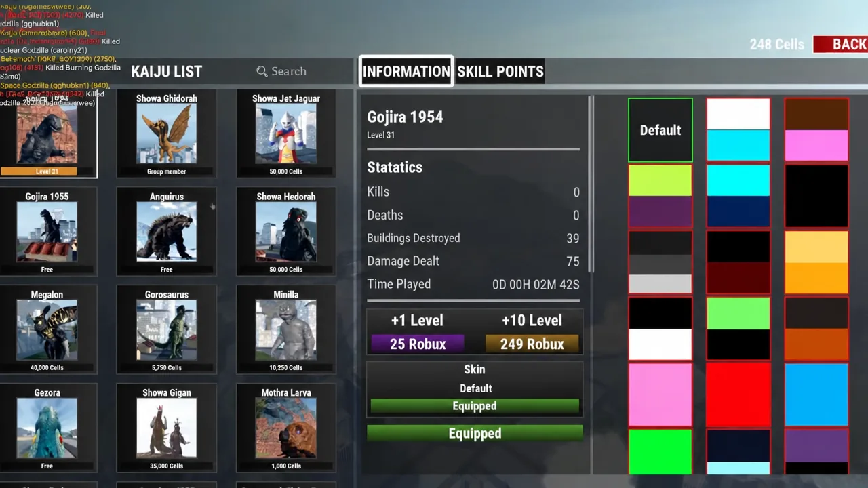Pick the Mothra Larva card
The image size is (868, 488).
pos(286,428)
